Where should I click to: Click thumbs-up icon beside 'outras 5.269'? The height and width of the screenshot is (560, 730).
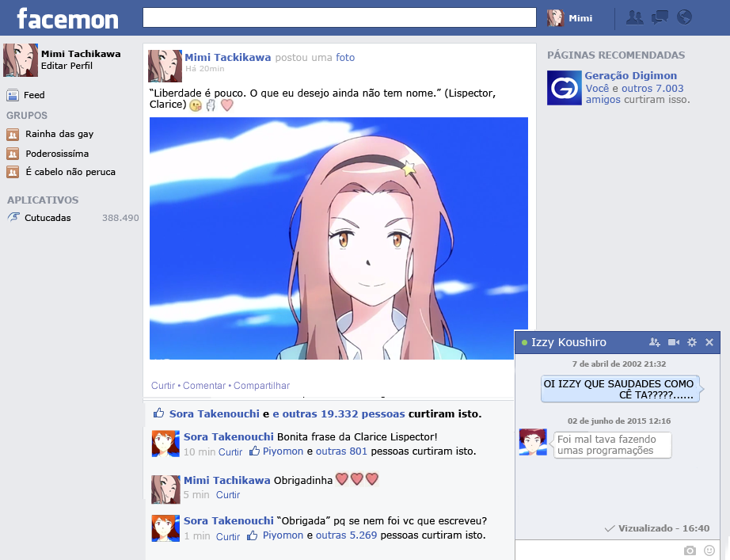(x=253, y=535)
